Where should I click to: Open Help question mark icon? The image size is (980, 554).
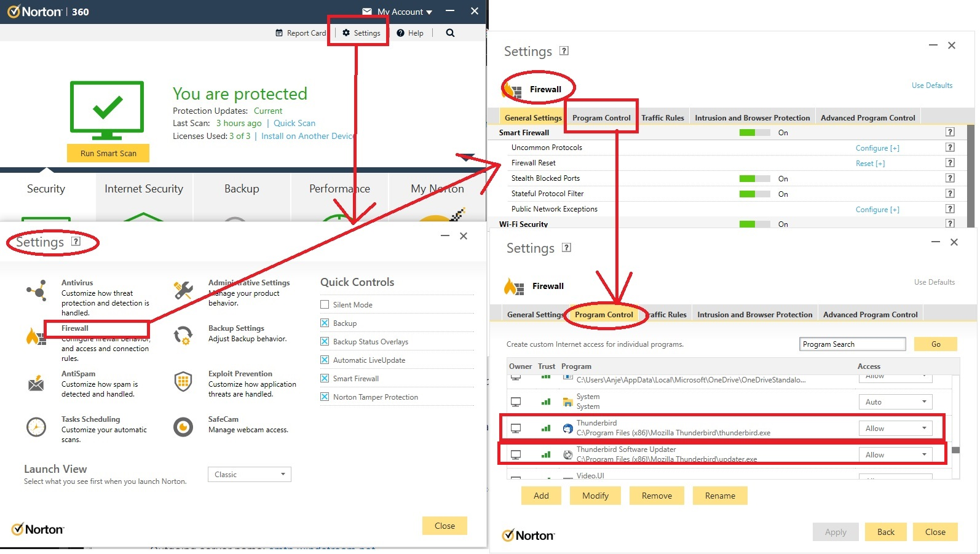pos(400,33)
